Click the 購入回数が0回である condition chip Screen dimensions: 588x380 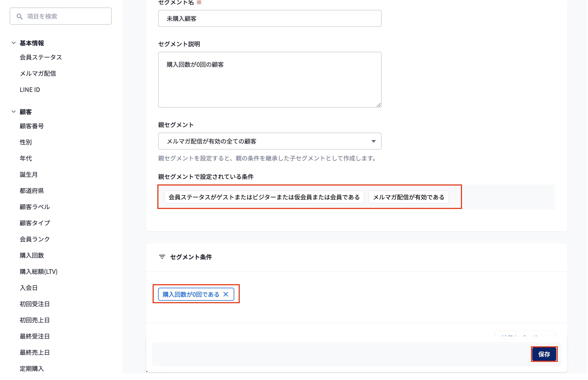click(x=191, y=294)
